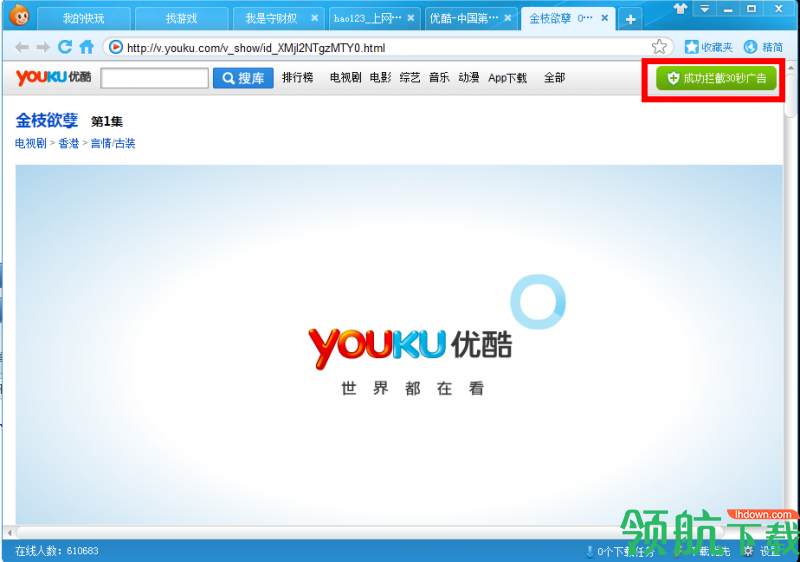
Task: Open a new tab with the plus button
Action: [631, 19]
